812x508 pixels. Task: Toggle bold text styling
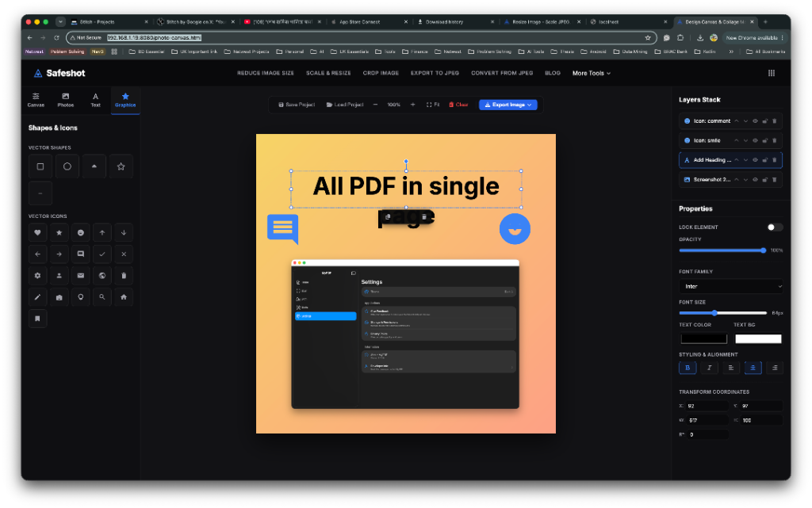coord(688,368)
